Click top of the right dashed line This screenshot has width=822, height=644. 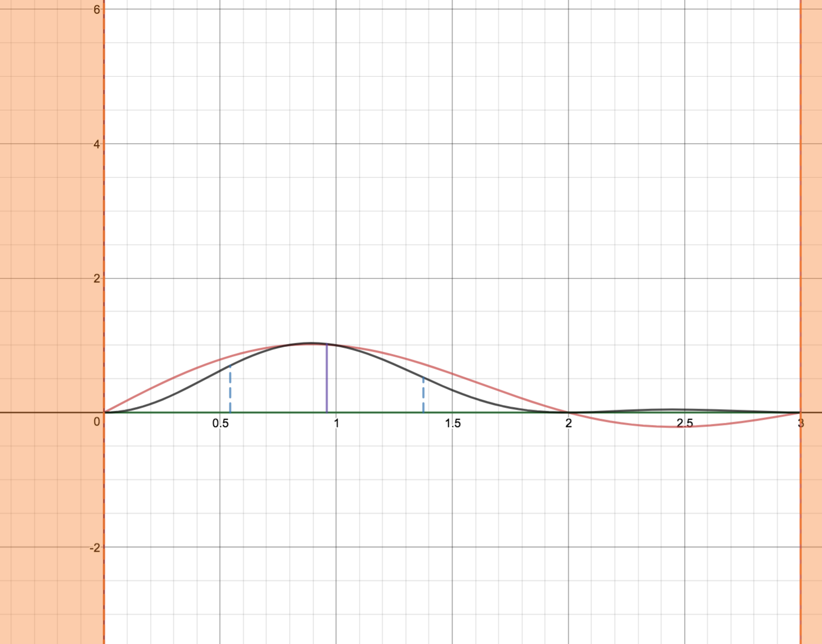[x=423, y=378]
